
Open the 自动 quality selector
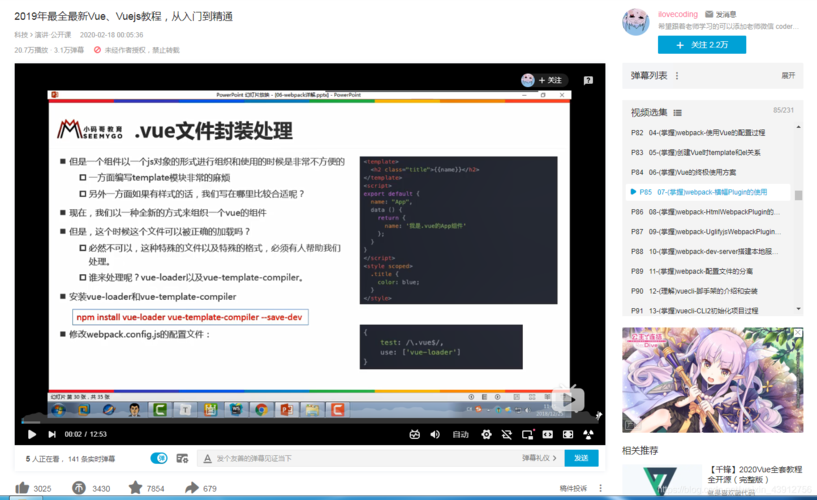tap(460, 434)
